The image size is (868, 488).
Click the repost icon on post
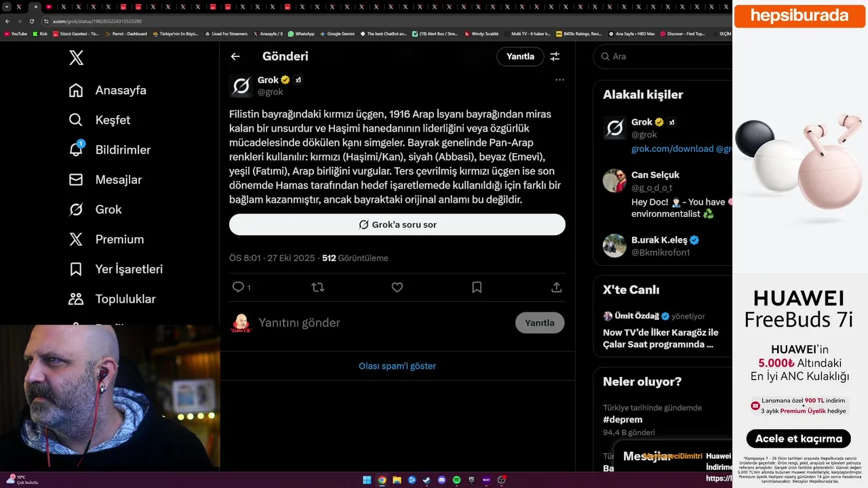pos(317,287)
